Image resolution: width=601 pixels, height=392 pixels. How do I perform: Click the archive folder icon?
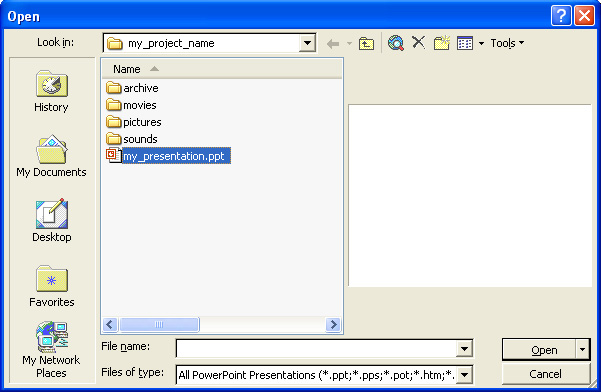(x=113, y=88)
